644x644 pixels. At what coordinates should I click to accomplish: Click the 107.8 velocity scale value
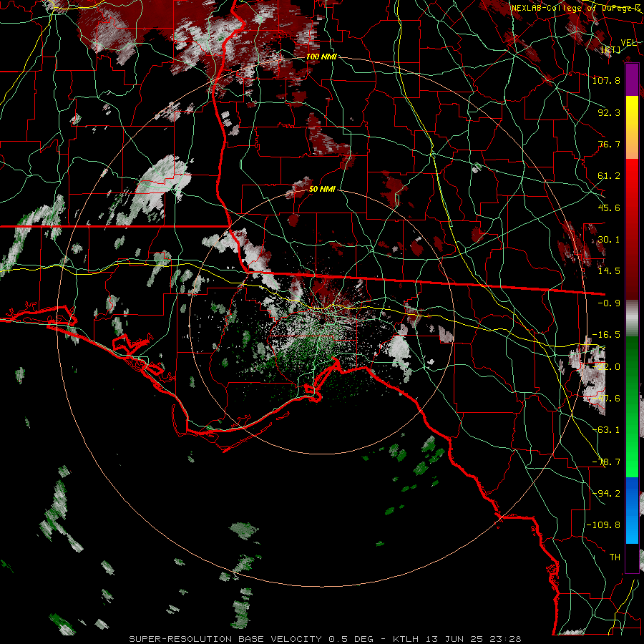[606, 80]
